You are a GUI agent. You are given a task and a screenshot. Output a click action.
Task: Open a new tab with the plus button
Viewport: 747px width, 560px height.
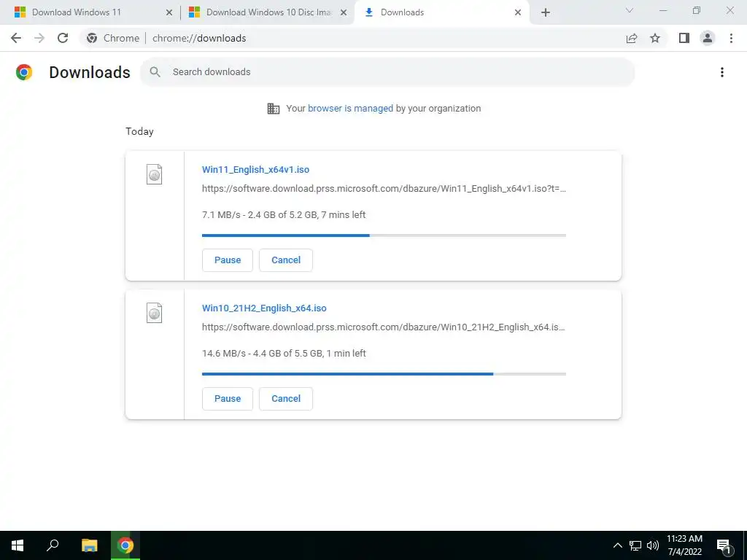pyautogui.click(x=546, y=12)
